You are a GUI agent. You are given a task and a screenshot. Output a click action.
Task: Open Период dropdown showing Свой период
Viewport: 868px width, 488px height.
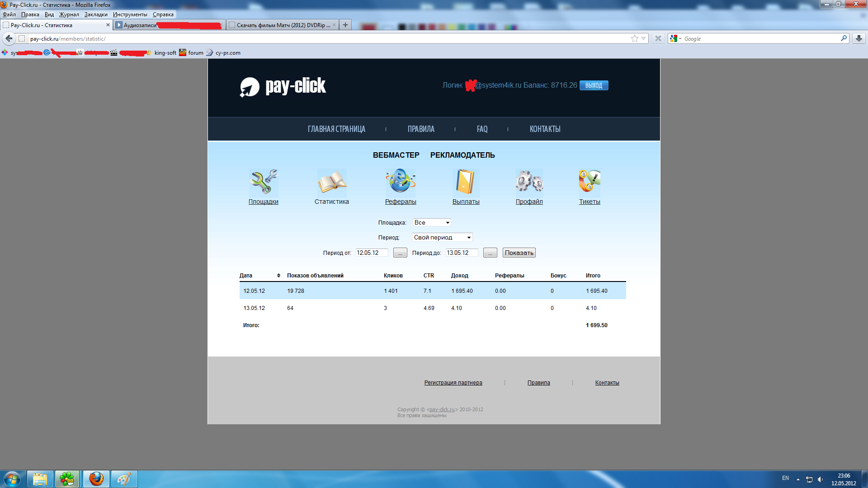[442, 237]
